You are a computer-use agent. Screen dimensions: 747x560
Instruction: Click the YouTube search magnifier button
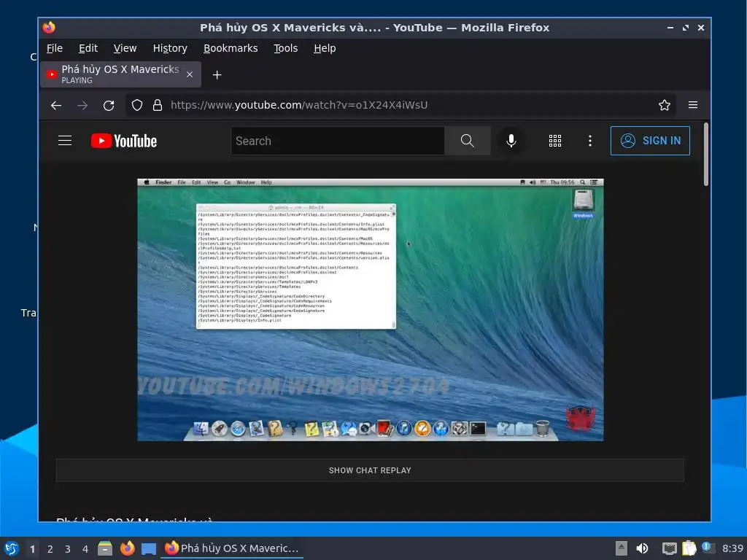click(468, 141)
